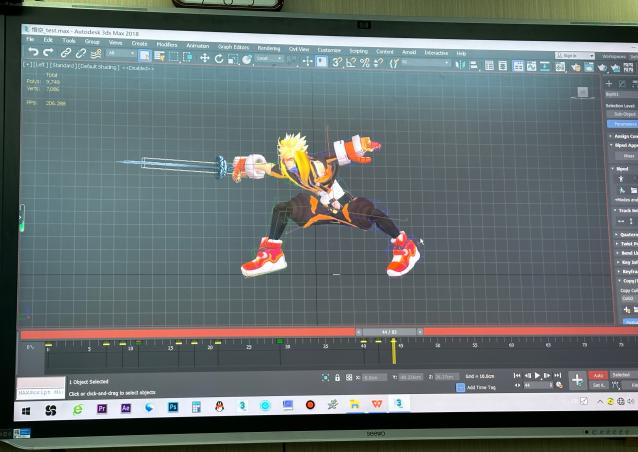Select the green keyframe marker on the timeline
This screenshot has height=452, width=638.
click(280, 341)
